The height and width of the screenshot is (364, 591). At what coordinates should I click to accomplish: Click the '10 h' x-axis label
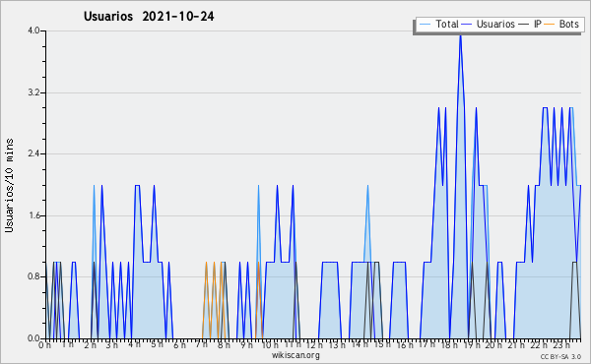[270, 344]
